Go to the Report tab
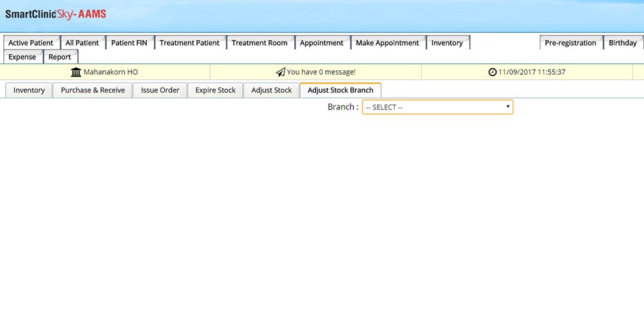The image size is (644, 311). [60, 57]
